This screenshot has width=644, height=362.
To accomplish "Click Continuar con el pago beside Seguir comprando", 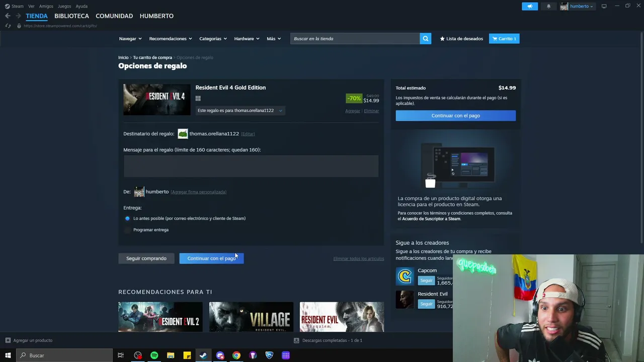I will [x=211, y=258].
